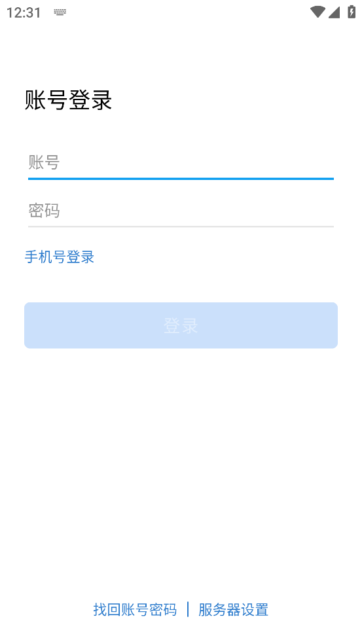This screenshot has height=644, width=362.
Task: Focus the 密码 password input field
Action: (x=181, y=211)
